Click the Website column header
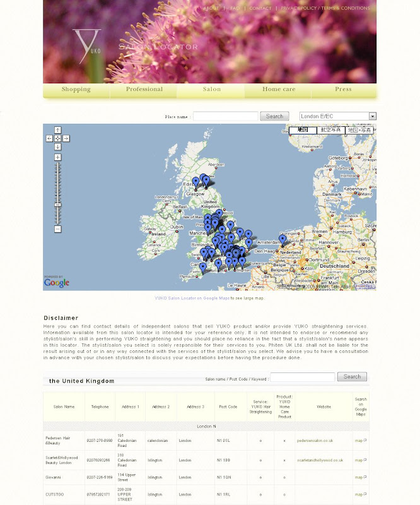 click(x=324, y=407)
